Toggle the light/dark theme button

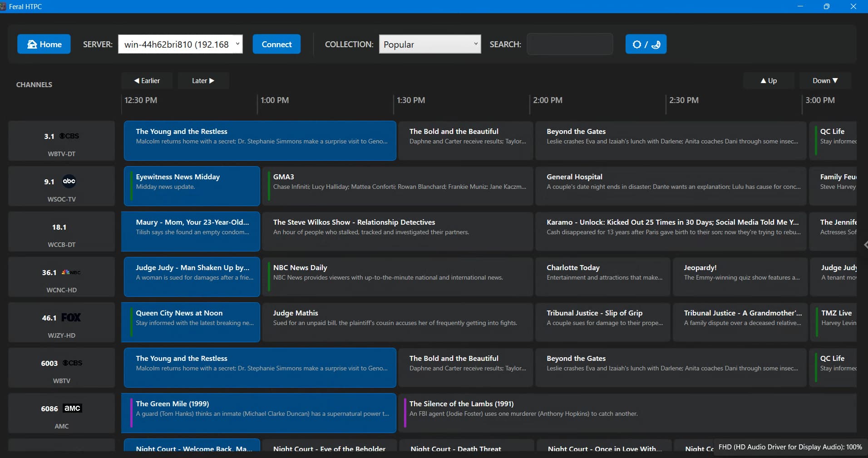[x=646, y=44]
